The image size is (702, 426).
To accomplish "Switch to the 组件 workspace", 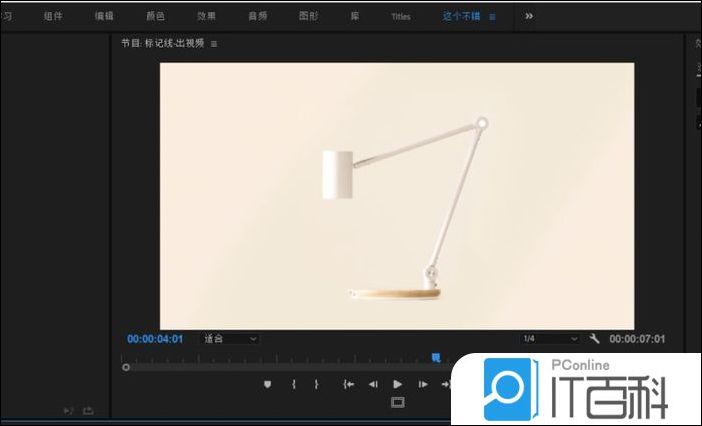I will click(53, 16).
